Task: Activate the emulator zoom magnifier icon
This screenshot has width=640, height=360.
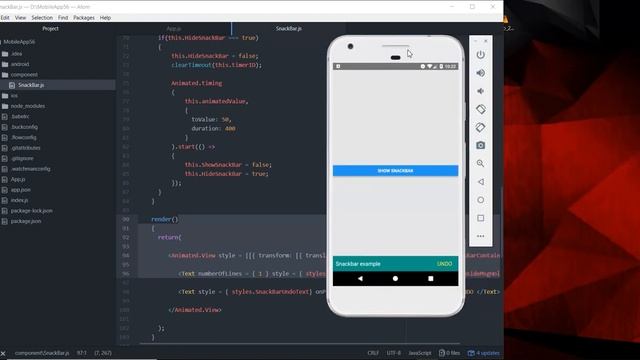Action: point(480,164)
